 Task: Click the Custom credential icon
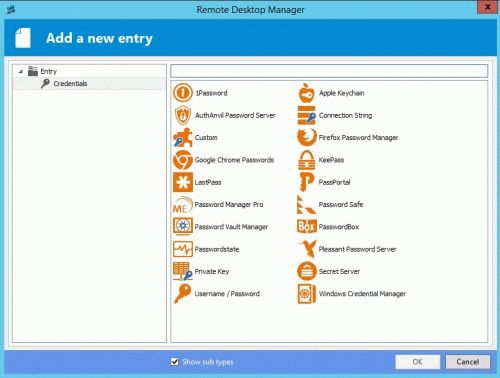183,138
